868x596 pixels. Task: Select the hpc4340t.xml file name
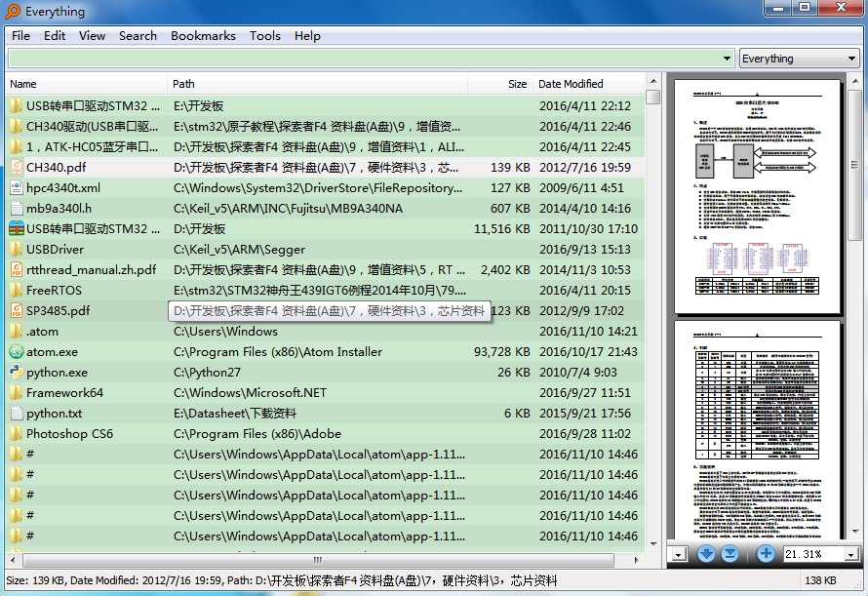click(63, 187)
